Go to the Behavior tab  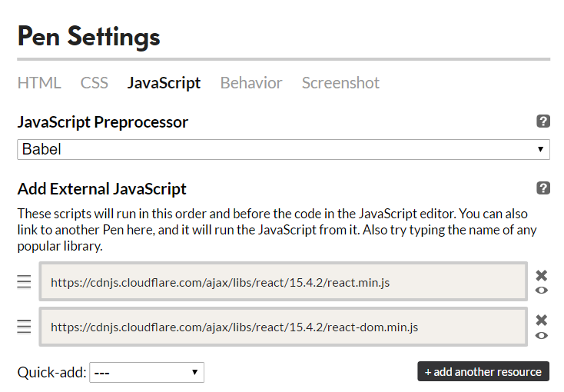click(251, 83)
